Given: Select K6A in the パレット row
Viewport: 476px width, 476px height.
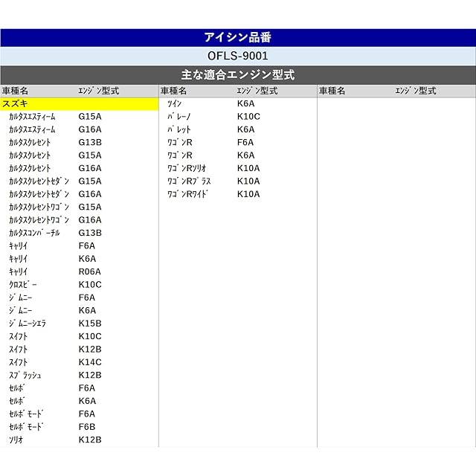Looking at the screenshot, I should point(246,129).
